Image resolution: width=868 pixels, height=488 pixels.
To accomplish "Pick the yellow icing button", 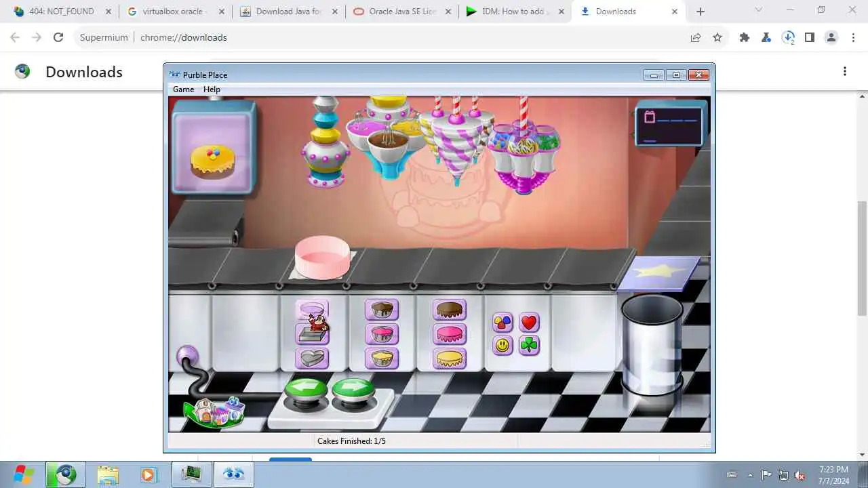I will (450, 358).
